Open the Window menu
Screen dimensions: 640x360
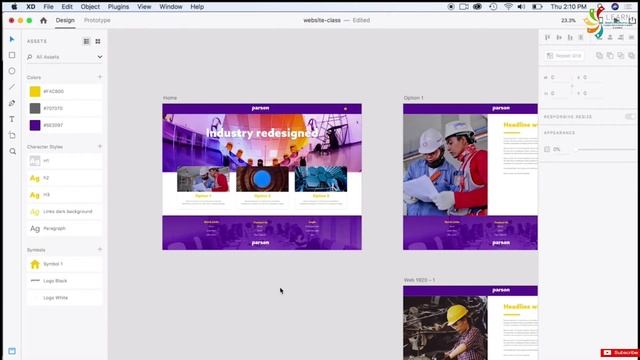tap(171, 7)
